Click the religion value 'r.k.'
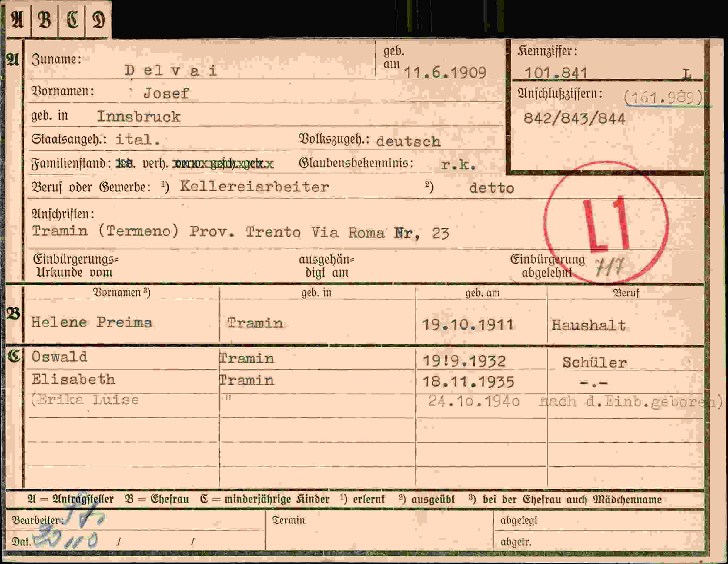The image size is (728, 564). pyautogui.click(x=459, y=164)
